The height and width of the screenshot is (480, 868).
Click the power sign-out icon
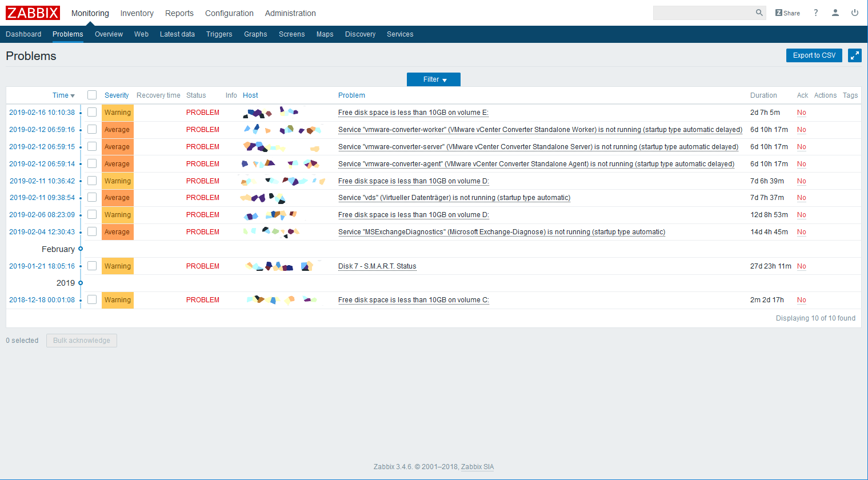tap(854, 13)
